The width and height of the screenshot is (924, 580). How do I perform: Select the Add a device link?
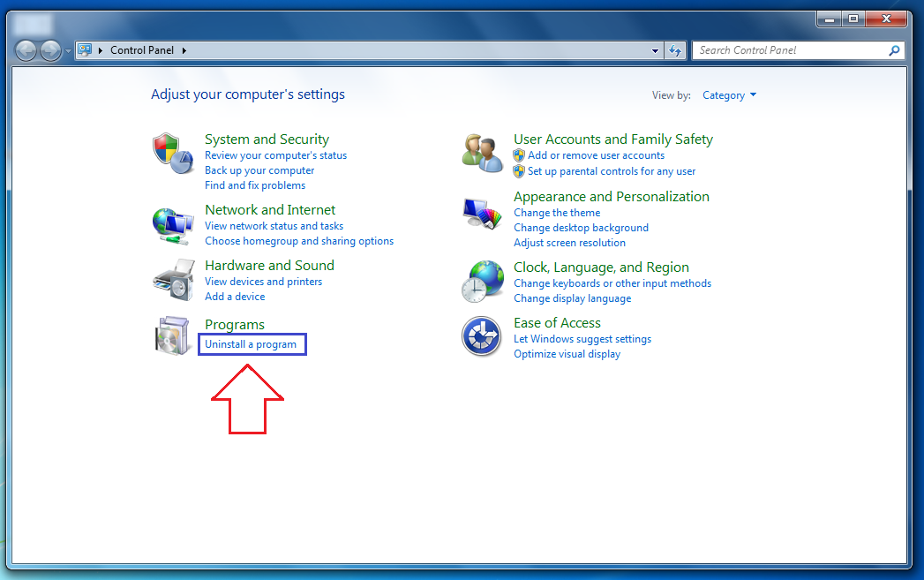coord(235,298)
